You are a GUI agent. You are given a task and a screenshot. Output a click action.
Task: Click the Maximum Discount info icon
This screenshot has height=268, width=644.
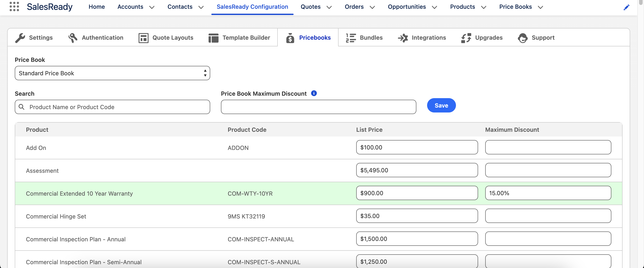(314, 93)
